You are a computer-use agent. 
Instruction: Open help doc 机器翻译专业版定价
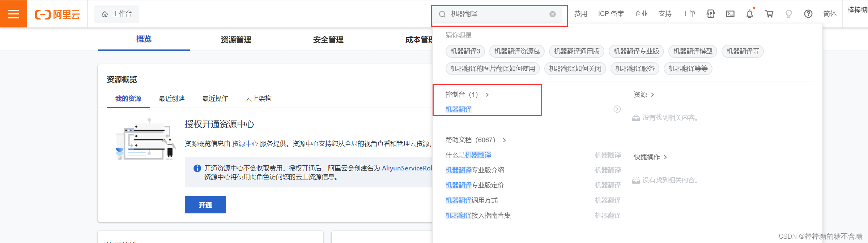coord(475,185)
